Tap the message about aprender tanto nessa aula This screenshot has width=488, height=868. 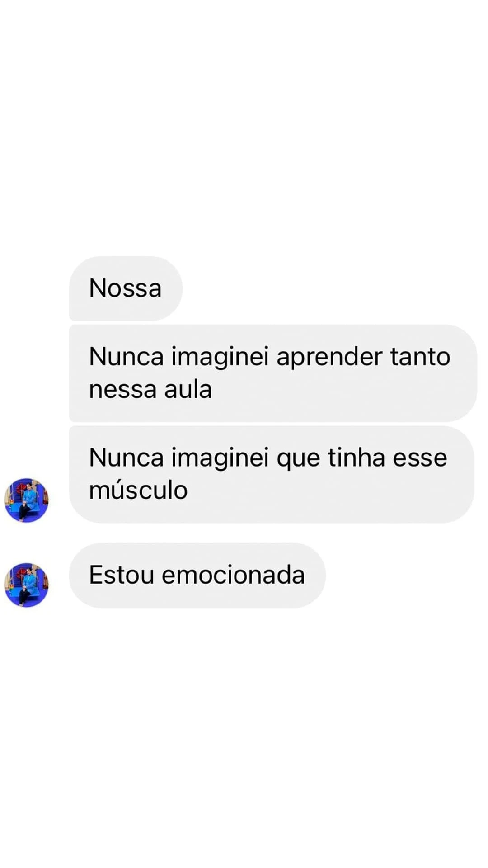273,373
